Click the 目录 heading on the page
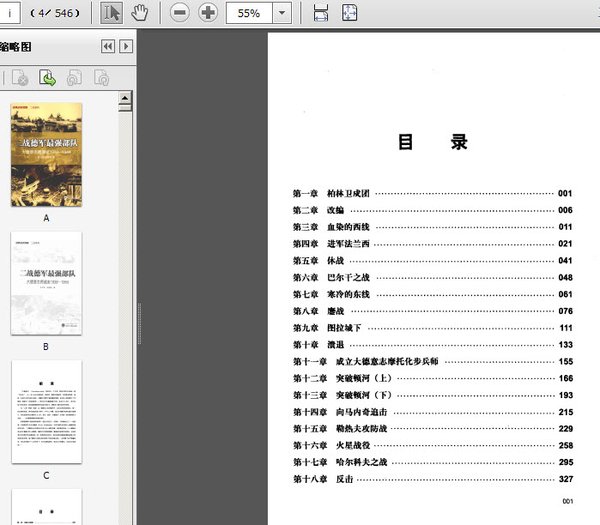 pos(432,142)
